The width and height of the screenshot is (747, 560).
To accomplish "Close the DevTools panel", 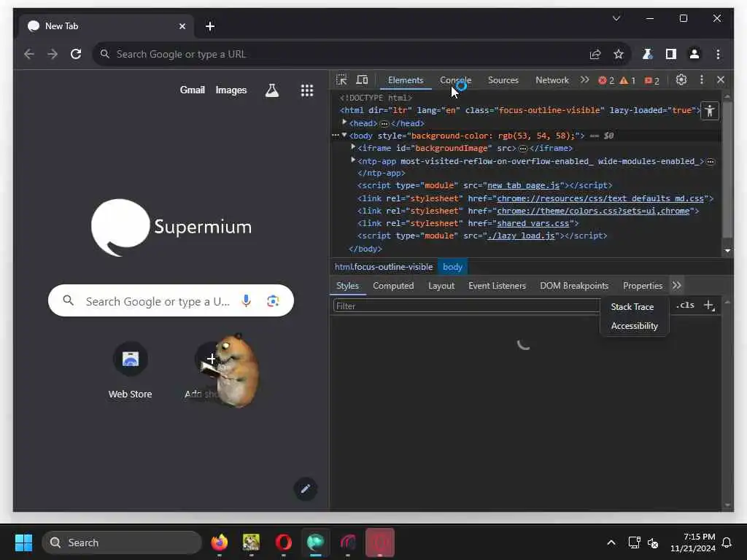I will (721, 80).
